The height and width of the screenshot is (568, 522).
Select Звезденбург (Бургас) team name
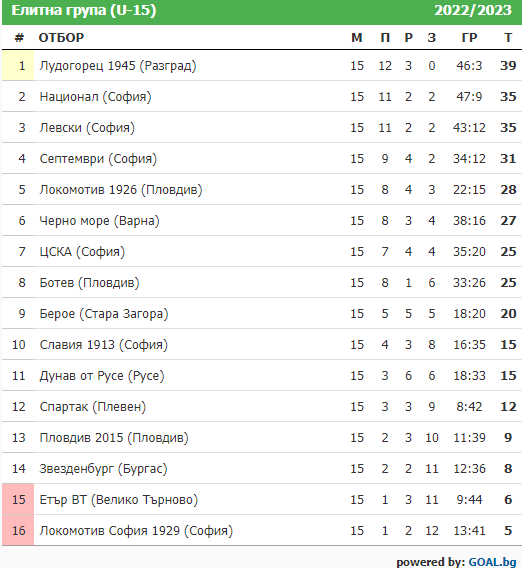click(103, 469)
